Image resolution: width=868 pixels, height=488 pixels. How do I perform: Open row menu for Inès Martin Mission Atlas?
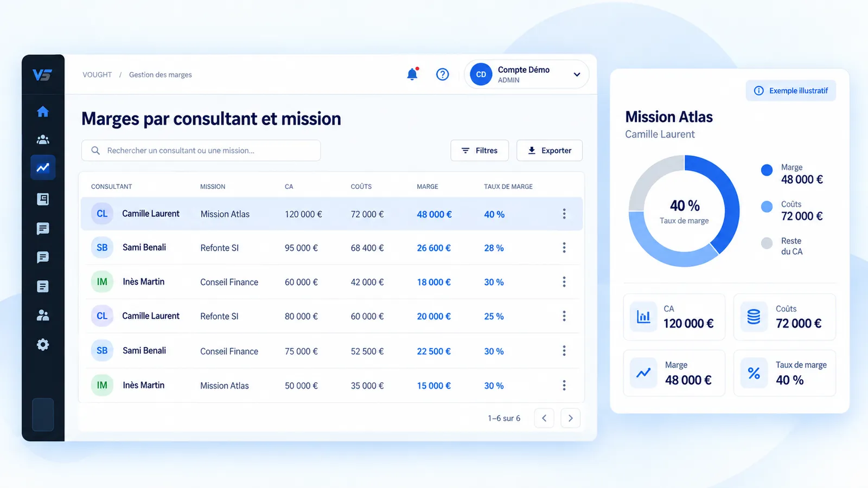tap(564, 385)
